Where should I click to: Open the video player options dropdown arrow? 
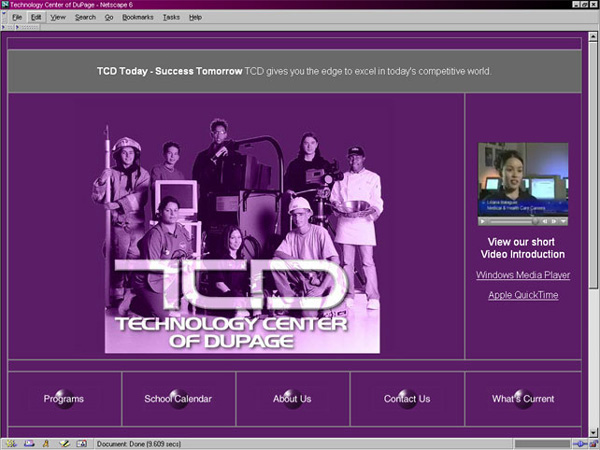563,221
